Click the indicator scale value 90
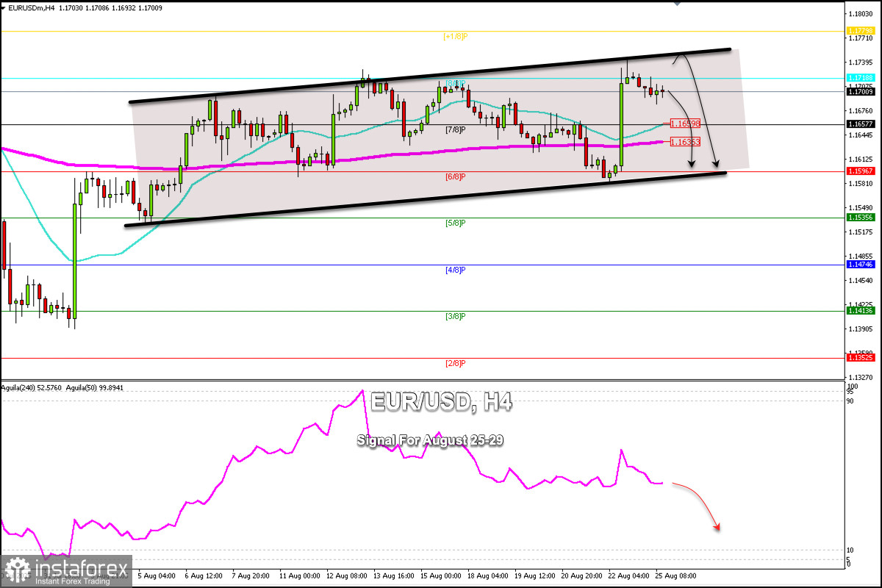The height and width of the screenshot is (588, 882). 851,401
